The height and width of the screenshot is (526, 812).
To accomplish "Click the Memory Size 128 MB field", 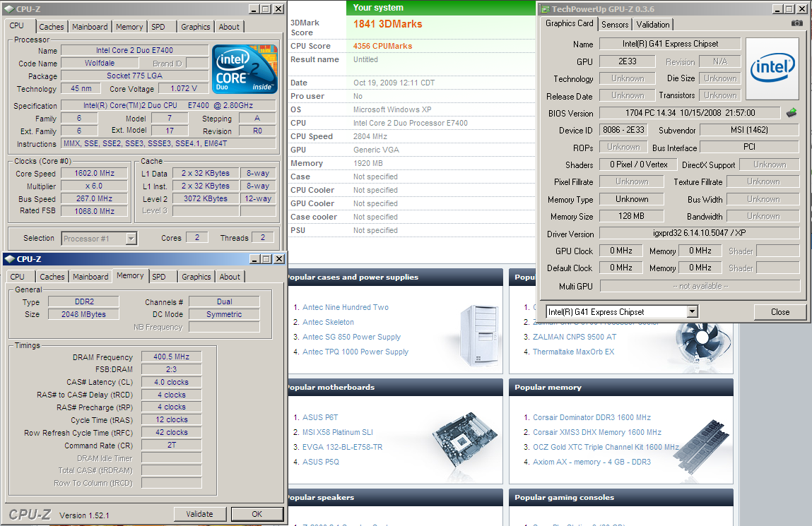I will 631,216.
